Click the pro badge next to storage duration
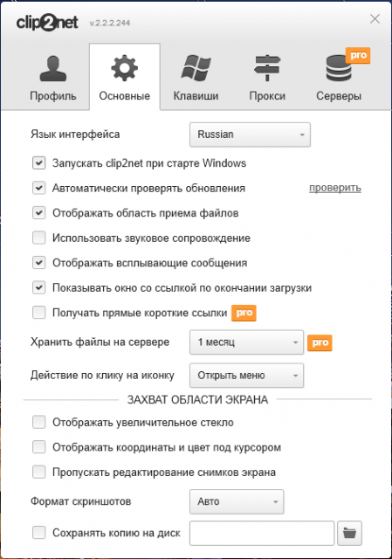 (320, 342)
